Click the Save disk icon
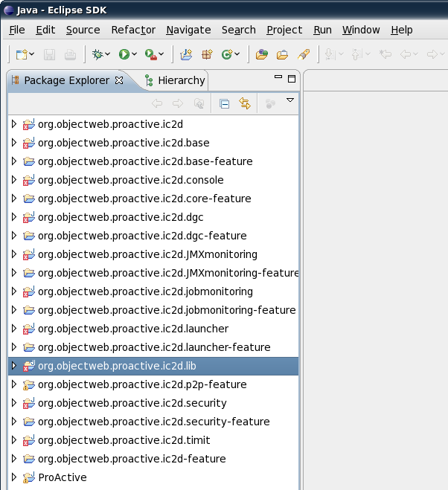This screenshot has width=448, height=490. pos(49,55)
